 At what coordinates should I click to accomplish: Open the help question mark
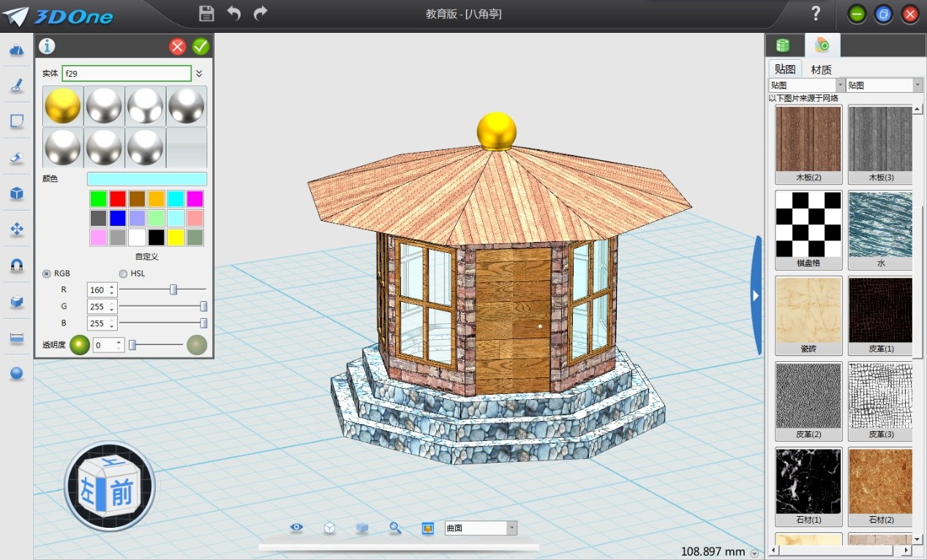click(816, 13)
